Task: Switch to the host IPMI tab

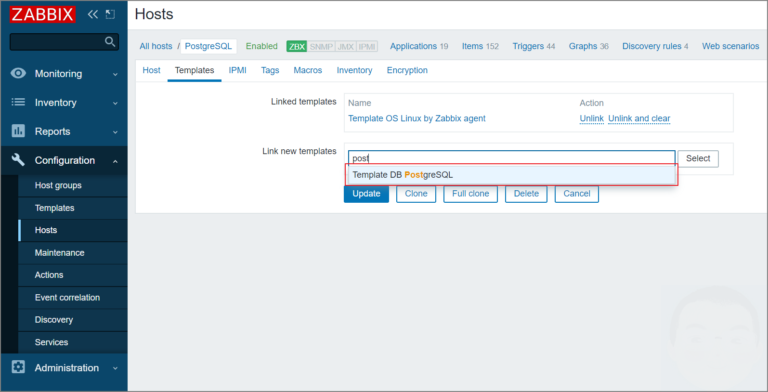Action: tap(238, 70)
